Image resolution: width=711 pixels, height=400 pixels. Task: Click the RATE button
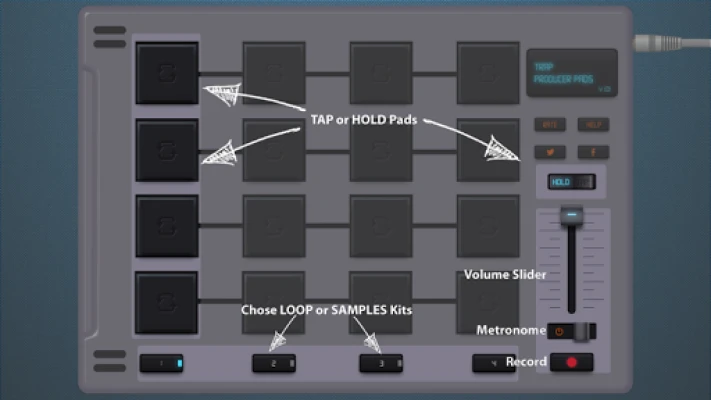tap(548, 125)
